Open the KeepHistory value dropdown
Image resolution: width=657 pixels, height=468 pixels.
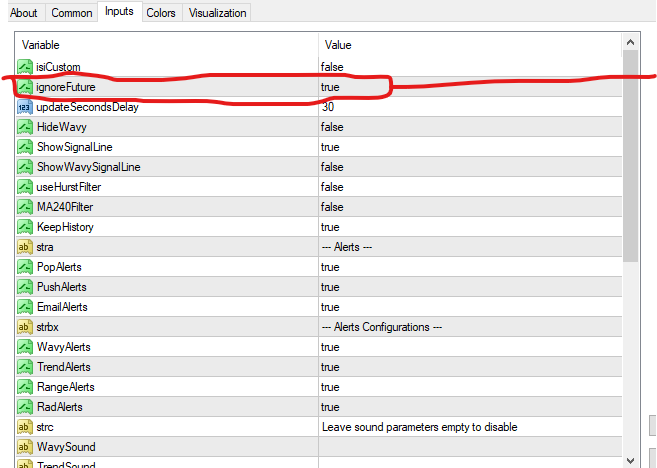[330, 227]
